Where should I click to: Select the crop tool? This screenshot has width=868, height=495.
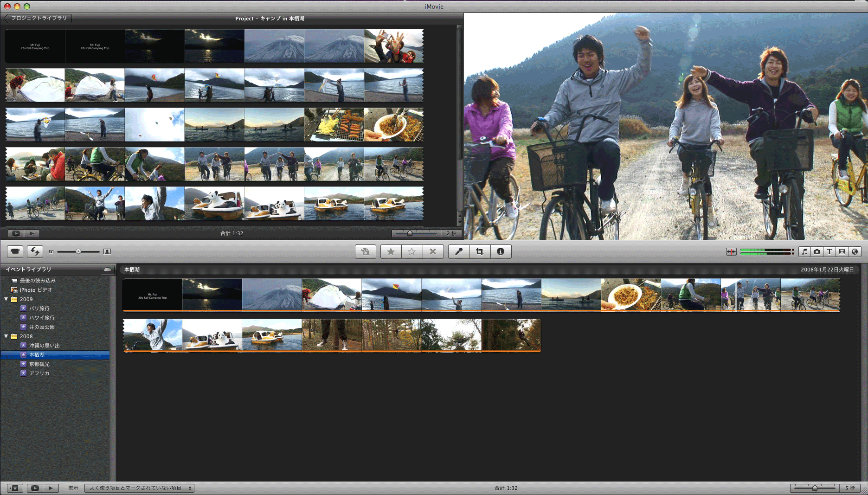(479, 251)
